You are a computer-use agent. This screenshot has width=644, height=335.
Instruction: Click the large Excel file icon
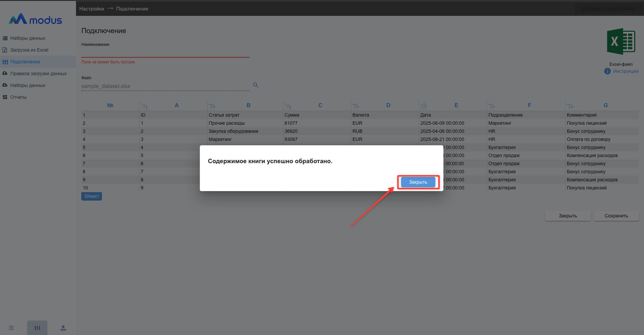(x=621, y=42)
